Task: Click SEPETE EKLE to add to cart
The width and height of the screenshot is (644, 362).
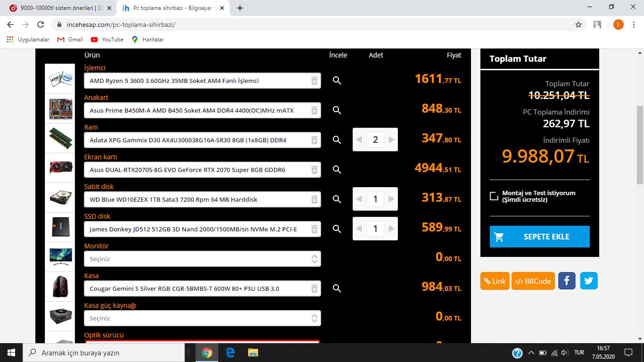Action: [540, 237]
